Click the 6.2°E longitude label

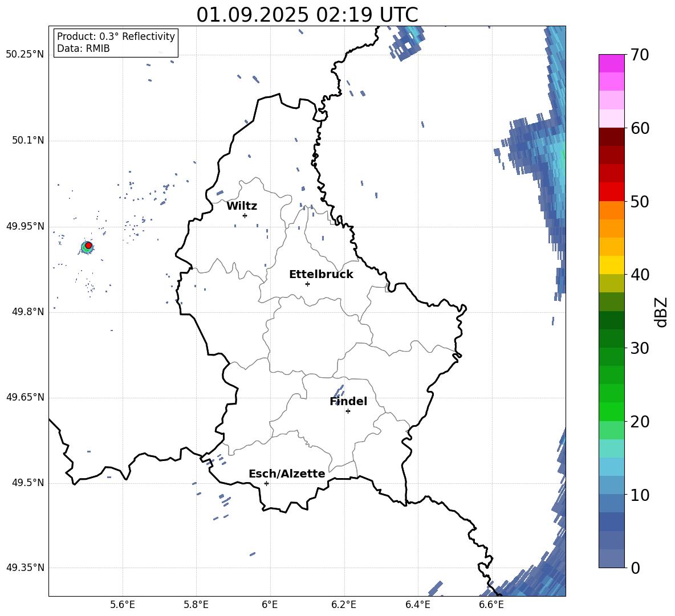[344, 605]
